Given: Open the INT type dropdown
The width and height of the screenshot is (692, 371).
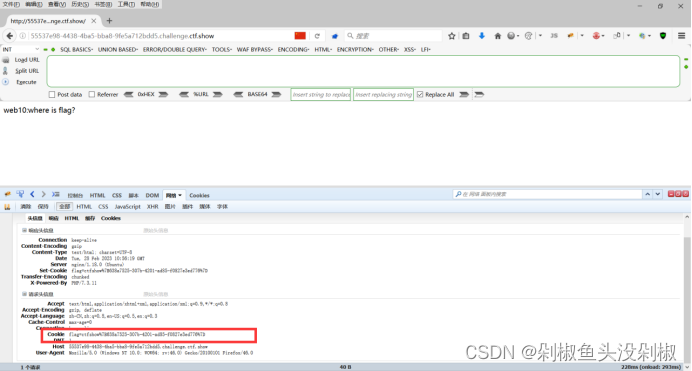Looking at the screenshot, I should coord(21,49).
